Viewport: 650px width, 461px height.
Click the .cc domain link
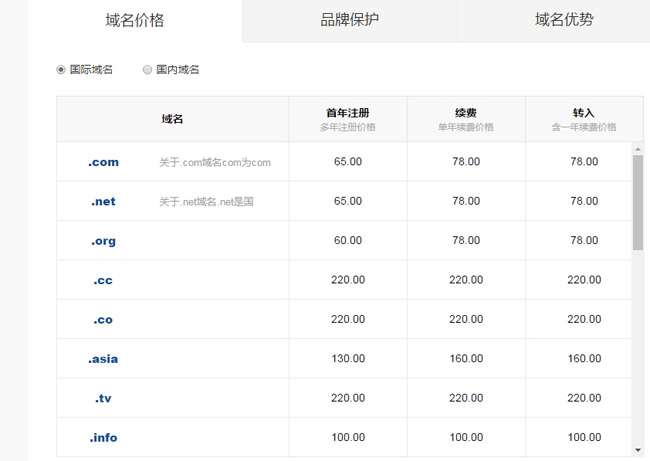pyautogui.click(x=103, y=280)
